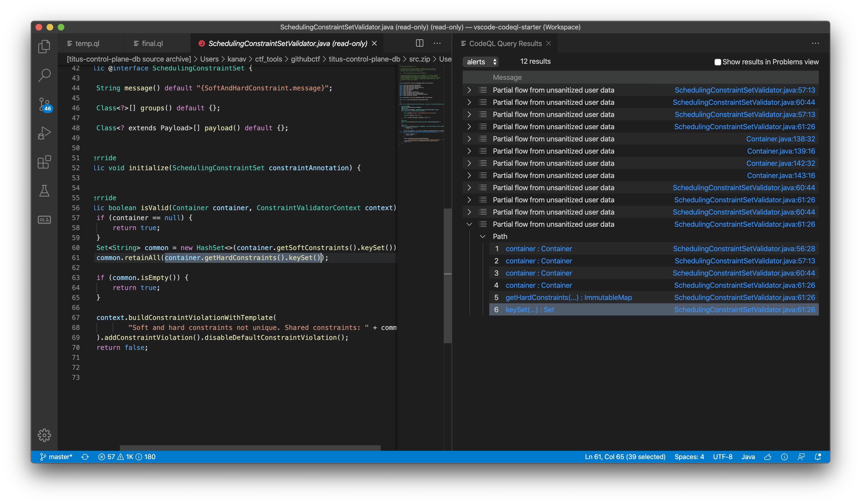Click the feedback thumbs-up icon in status bar
This screenshot has height=504, width=861.
[768, 457]
